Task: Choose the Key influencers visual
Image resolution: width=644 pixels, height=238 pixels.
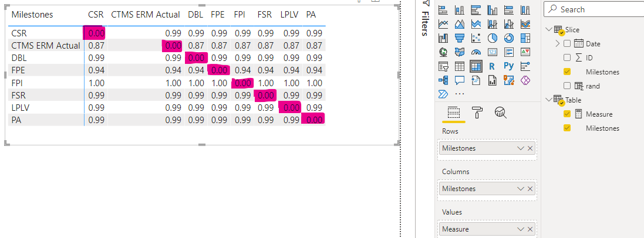Action: [x=525, y=66]
